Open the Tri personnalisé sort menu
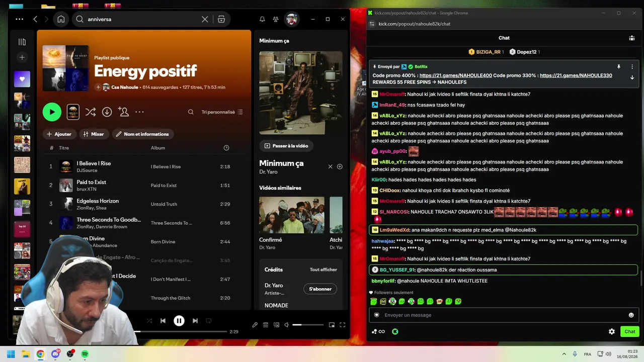 [x=222, y=112]
